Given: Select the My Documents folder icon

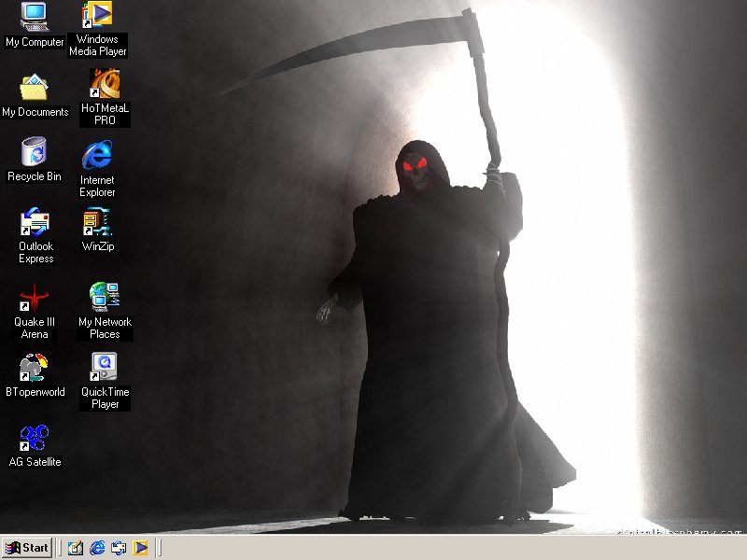Looking at the screenshot, I should [x=35, y=88].
